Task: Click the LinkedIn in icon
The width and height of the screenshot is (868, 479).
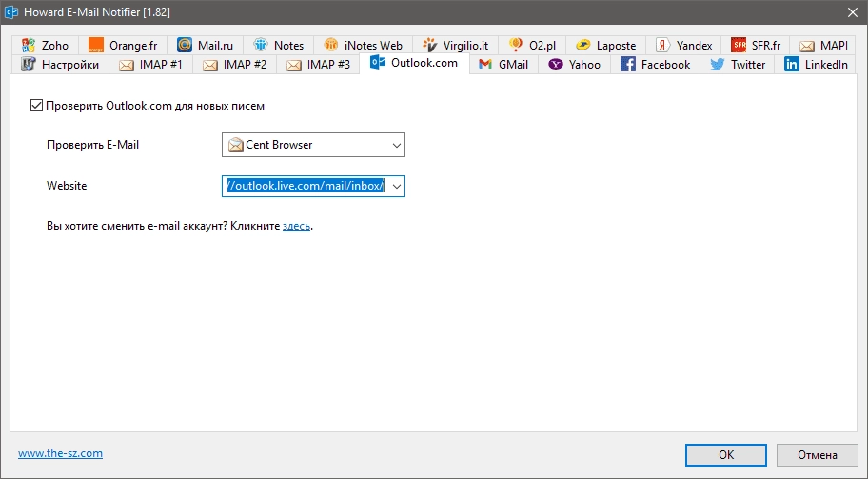Action: 792,64
